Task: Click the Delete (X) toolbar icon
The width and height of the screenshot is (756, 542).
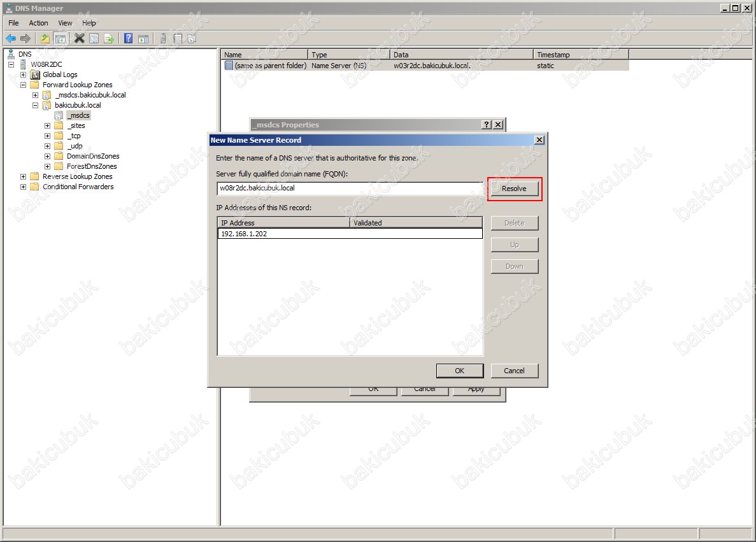Action: tap(79, 39)
